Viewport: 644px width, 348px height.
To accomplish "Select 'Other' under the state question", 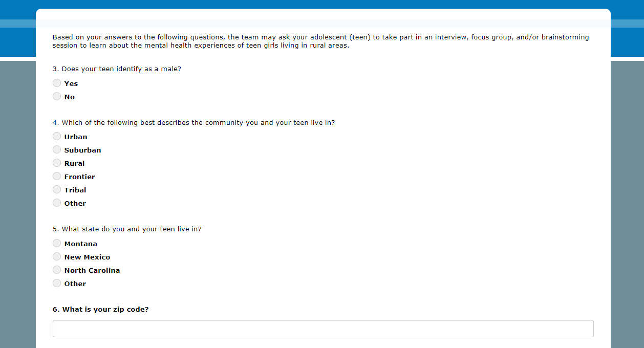I will coord(57,283).
